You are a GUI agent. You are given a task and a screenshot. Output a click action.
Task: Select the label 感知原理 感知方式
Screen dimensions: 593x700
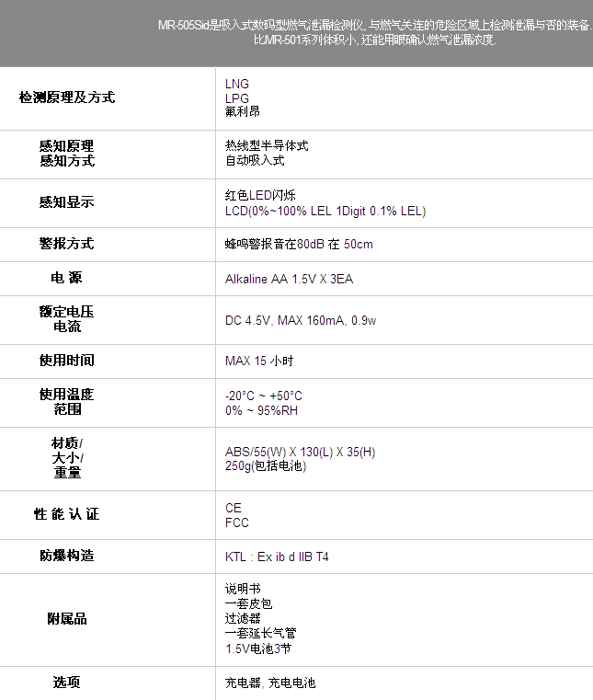[67, 153]
